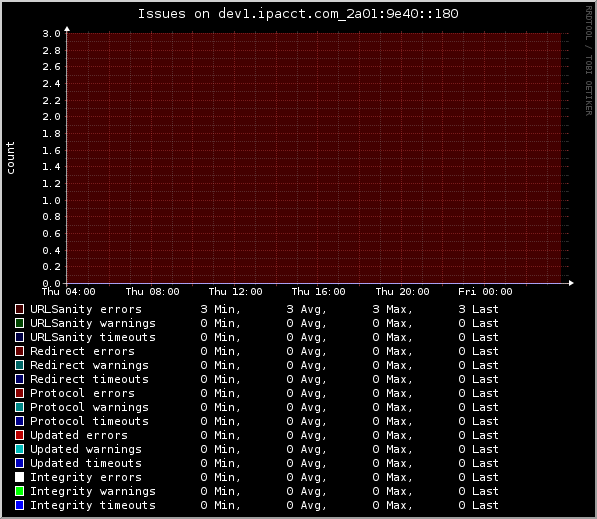
Task: Select the Redirect errors legend swatch
Action: [19, 351]
